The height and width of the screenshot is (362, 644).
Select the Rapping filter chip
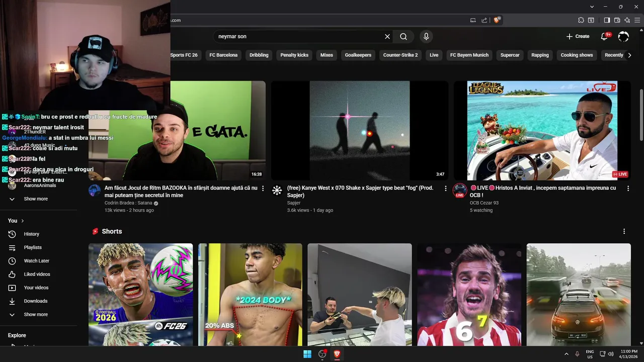click(x=540, y=55)
